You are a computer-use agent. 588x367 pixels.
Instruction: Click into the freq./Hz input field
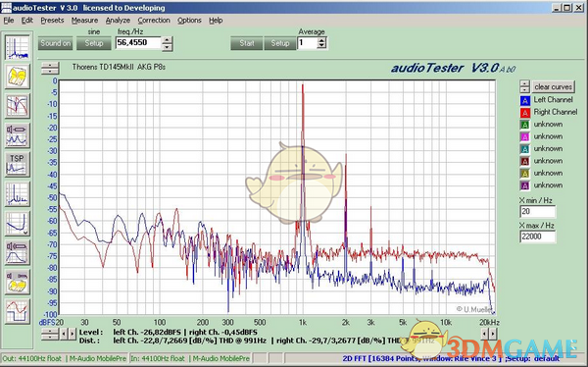[138, 43]
